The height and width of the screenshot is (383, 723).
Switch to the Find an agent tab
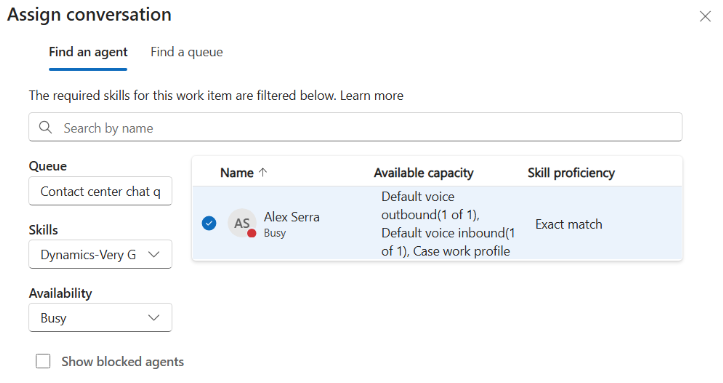(88, 52)
